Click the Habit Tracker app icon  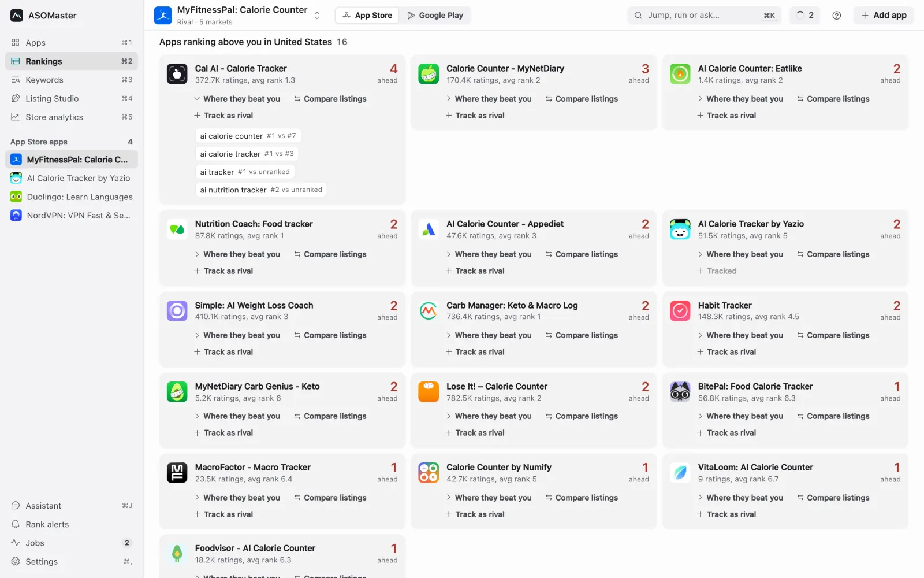pos(680,311)
